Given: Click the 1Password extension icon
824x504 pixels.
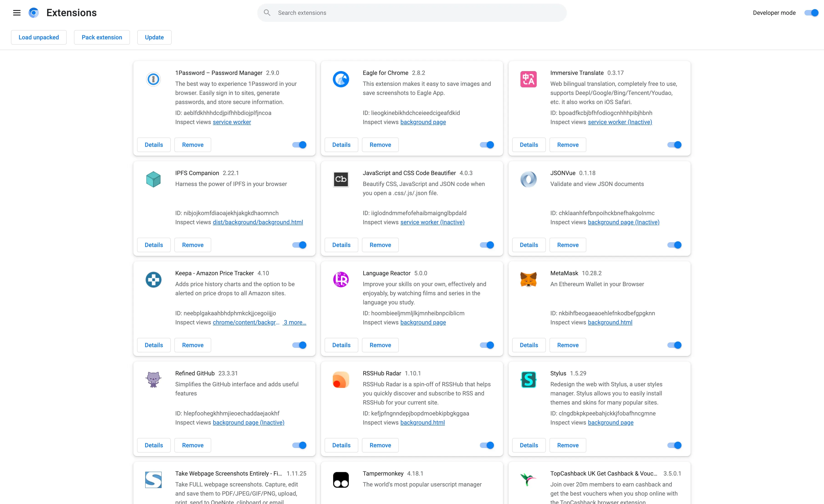Looking at the screenshot, I should coord(153,79).
